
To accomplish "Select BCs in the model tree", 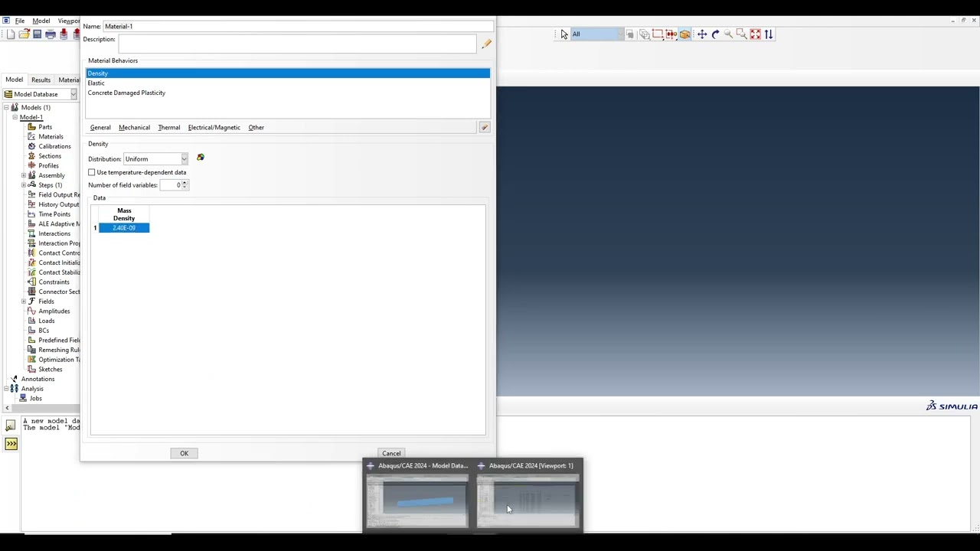I will [x=44, y=331].
